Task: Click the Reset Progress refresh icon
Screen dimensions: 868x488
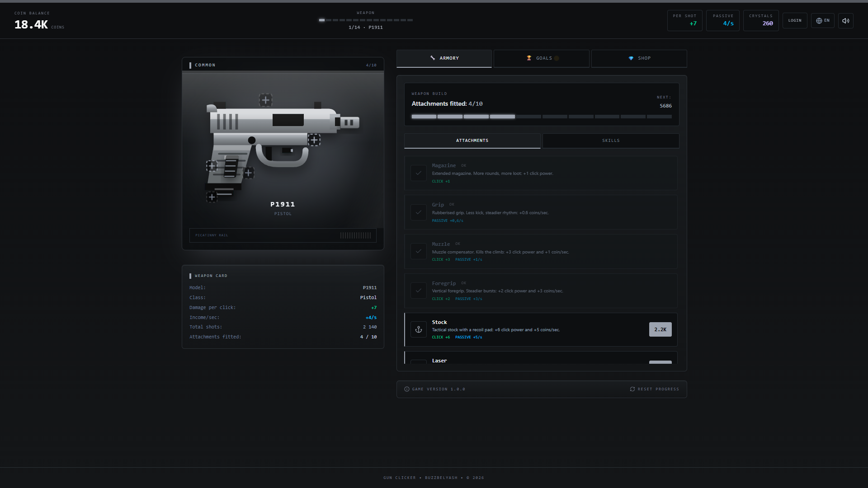Action: pos(632,389)
